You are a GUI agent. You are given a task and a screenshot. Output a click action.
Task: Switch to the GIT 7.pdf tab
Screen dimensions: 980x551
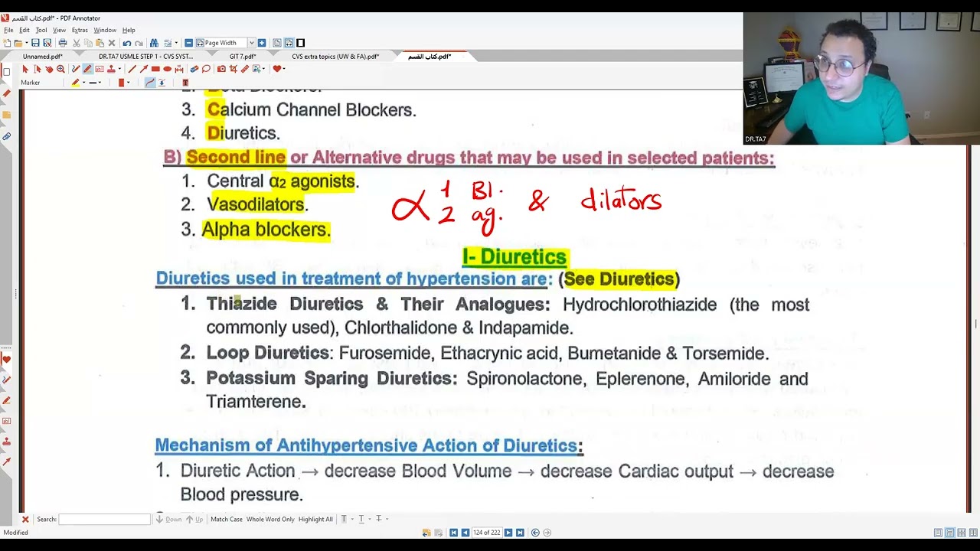pos(243,57)
